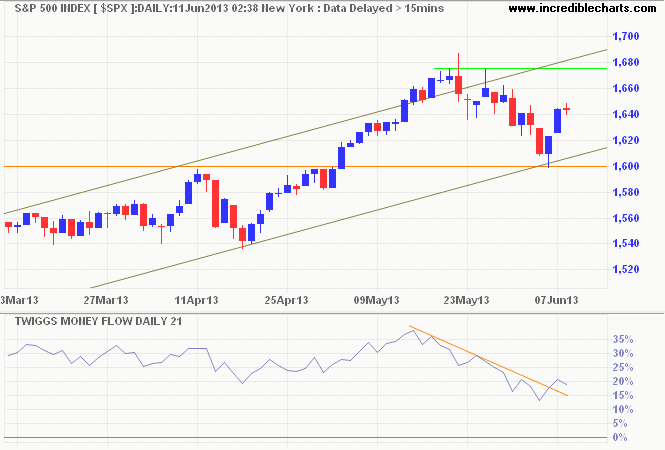665x450 pixels.
Task: Select the 1,520 price axis label
Action: click(626, 269)
